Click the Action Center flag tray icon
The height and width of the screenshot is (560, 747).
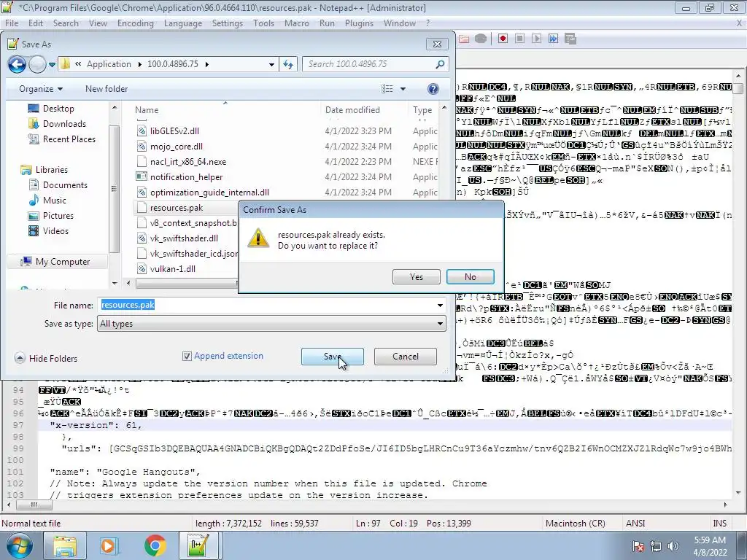(638, 546)
